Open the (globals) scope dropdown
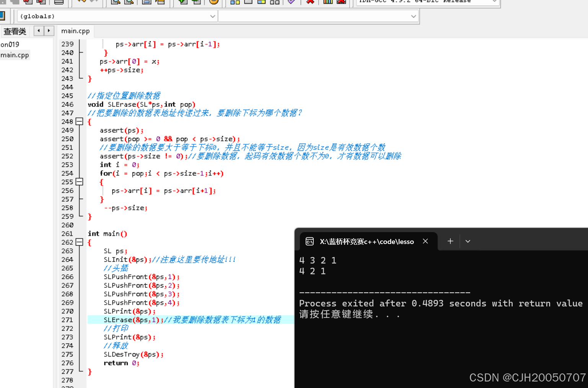Viewport: 588px width, 388px height. point(117,16)
